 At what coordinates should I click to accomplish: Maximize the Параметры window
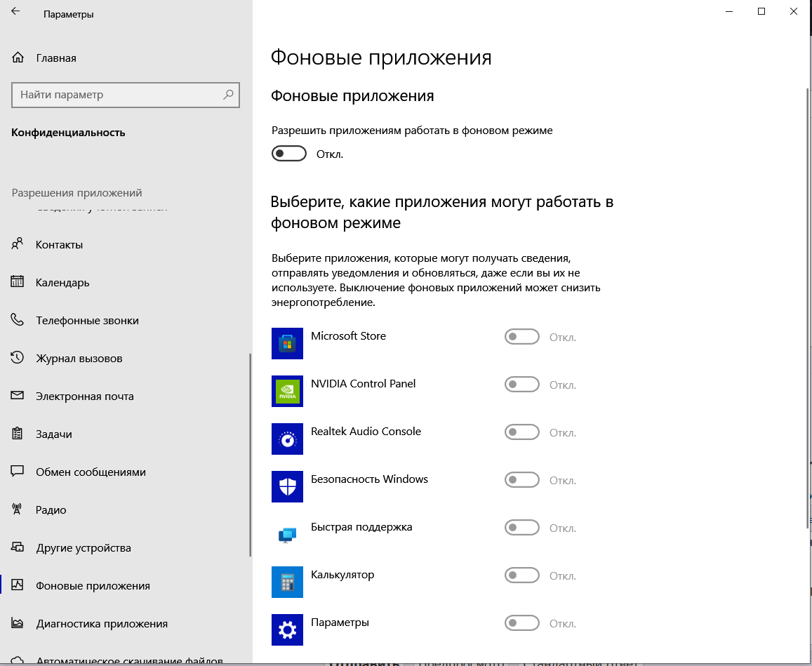[761, 11]
